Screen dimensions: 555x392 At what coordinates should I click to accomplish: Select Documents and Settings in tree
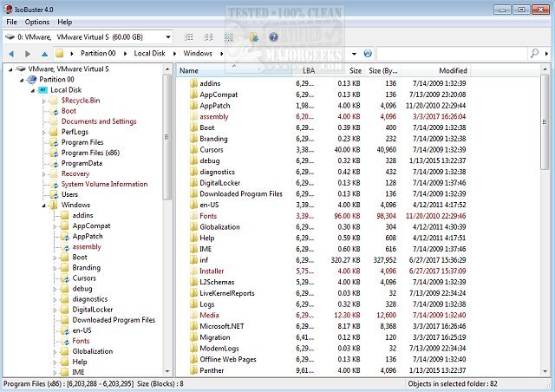tap(99, 121)
